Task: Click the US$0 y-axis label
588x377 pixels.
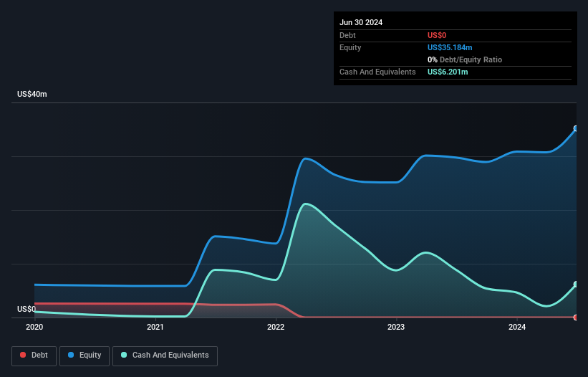Action: (x=26, y=309)
